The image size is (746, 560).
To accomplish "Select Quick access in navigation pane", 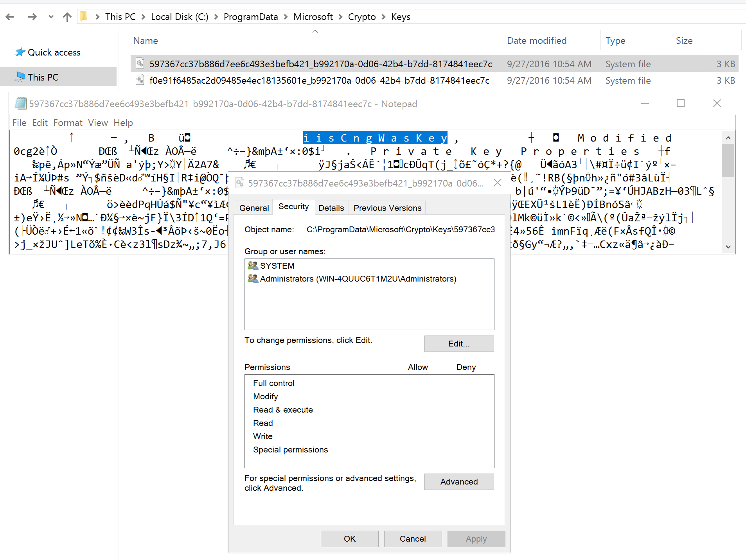I will tap(54, 52).
